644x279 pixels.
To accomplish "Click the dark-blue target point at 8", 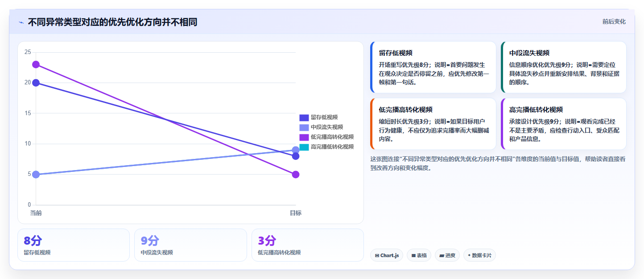I will (x=296, y=156).
